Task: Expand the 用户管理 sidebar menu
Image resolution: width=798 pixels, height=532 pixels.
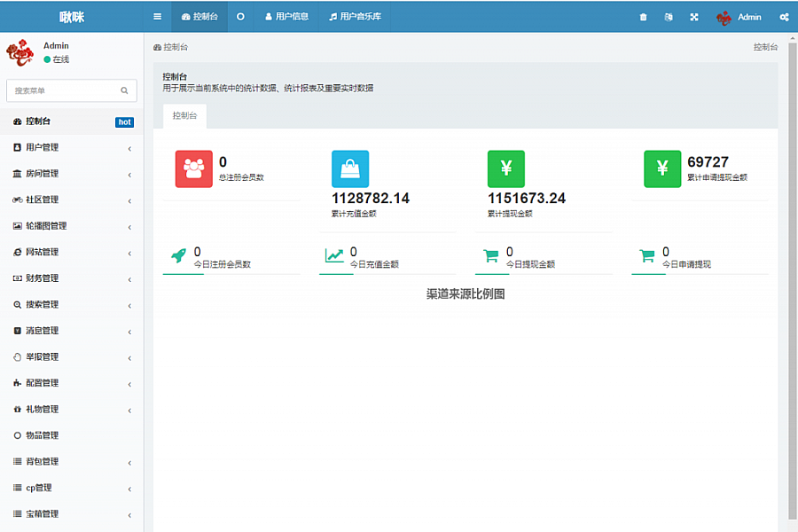Action: (71, 148)
